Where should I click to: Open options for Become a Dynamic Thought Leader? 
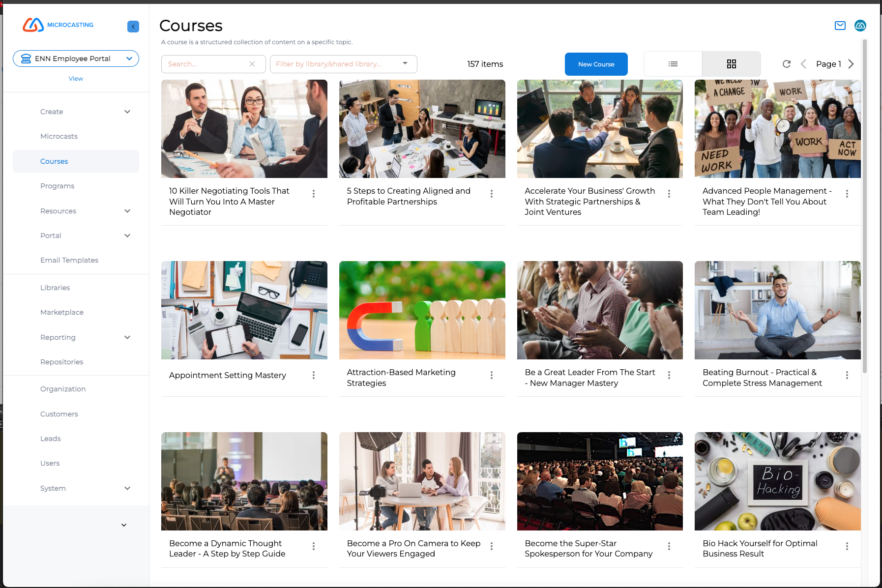click(x=314, y=546)
